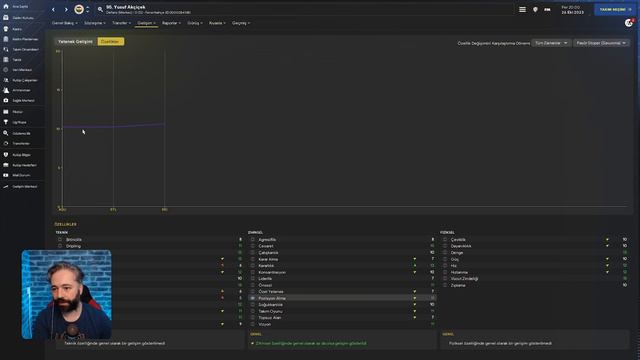Image resolution: width=640 pixels, height=360 pixels.
Task: Open Ana Sayfa home icon in sidebar
Action: point(6,7)
